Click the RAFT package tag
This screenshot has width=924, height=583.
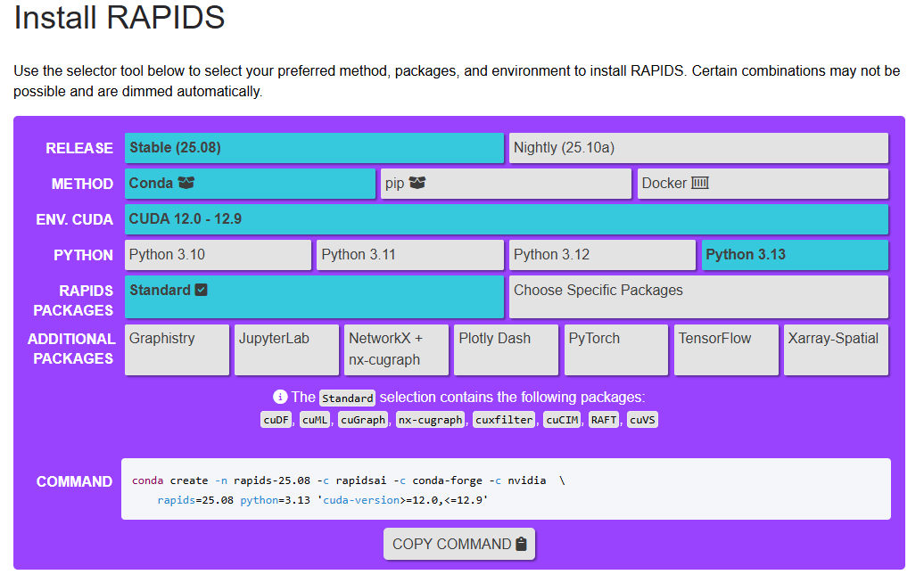click(x=604, y=420)
